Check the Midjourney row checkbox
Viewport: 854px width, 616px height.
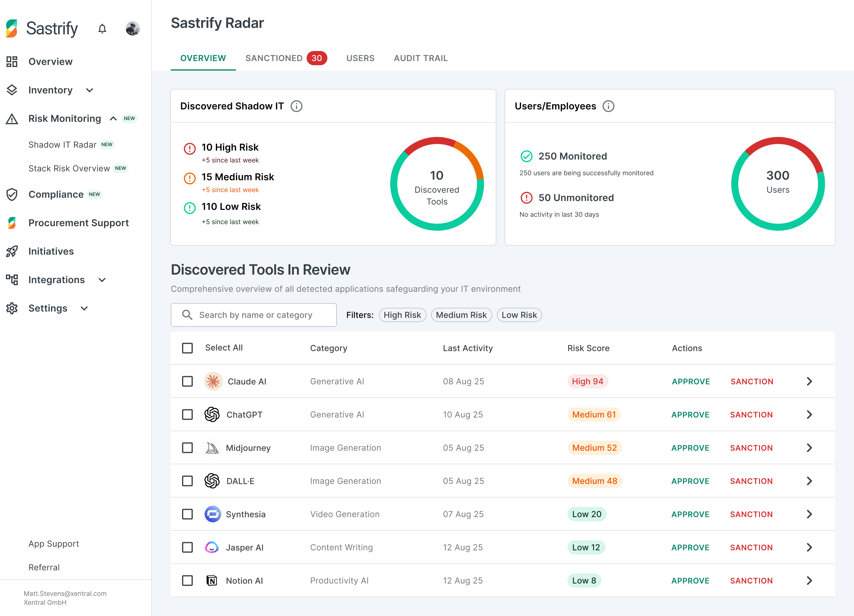click(187, 448)
